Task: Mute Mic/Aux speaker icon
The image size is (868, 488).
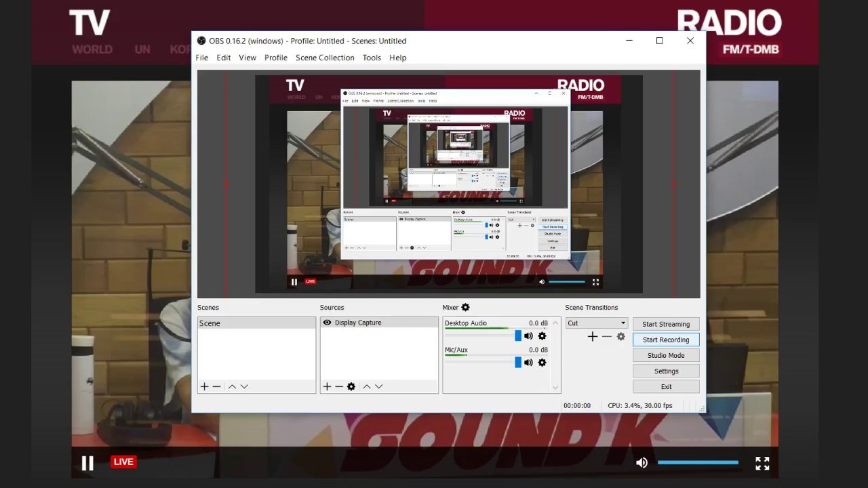Action: click(528, 363)
